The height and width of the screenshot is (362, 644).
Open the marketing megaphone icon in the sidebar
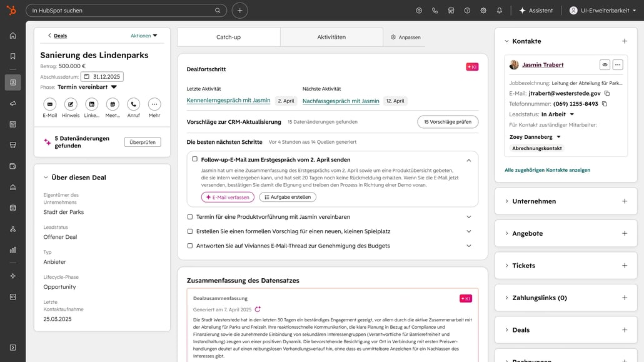coord(13,103)
